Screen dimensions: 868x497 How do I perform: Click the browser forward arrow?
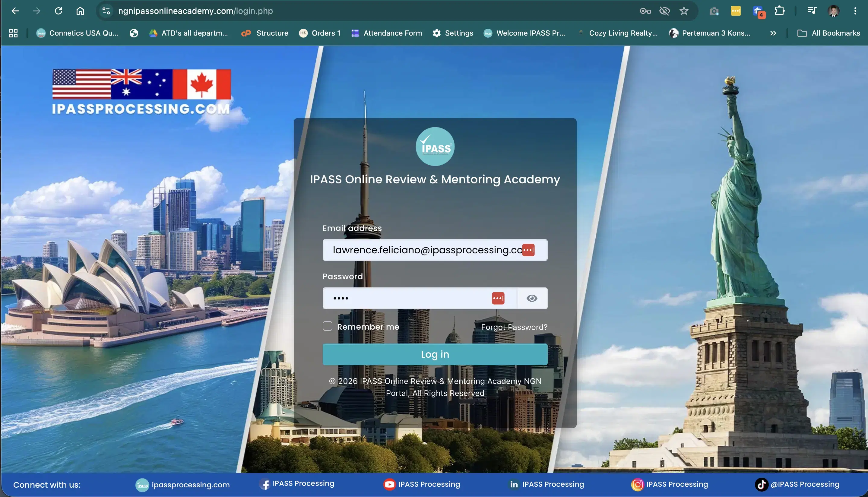click(36, 11)
